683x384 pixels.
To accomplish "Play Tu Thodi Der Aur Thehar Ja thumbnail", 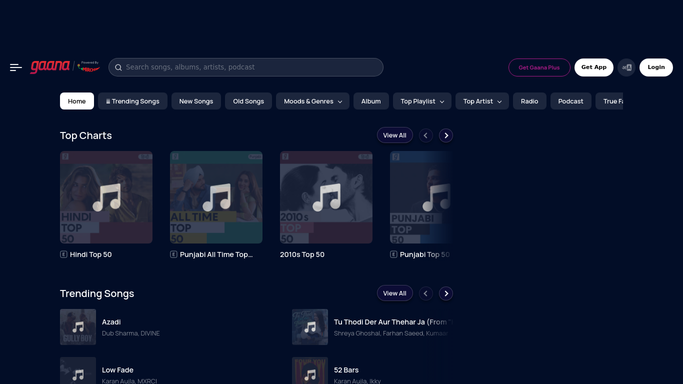I will pos(310,327).
